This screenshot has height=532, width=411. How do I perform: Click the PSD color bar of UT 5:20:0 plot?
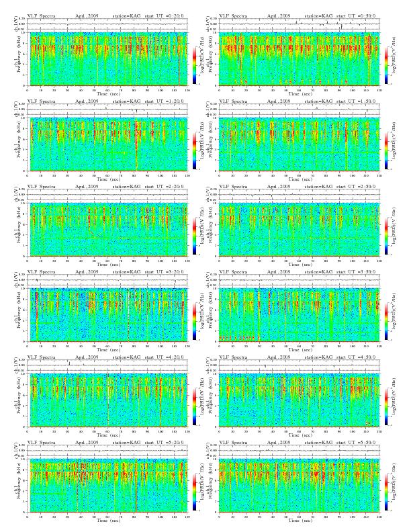(x=194, y=492)
